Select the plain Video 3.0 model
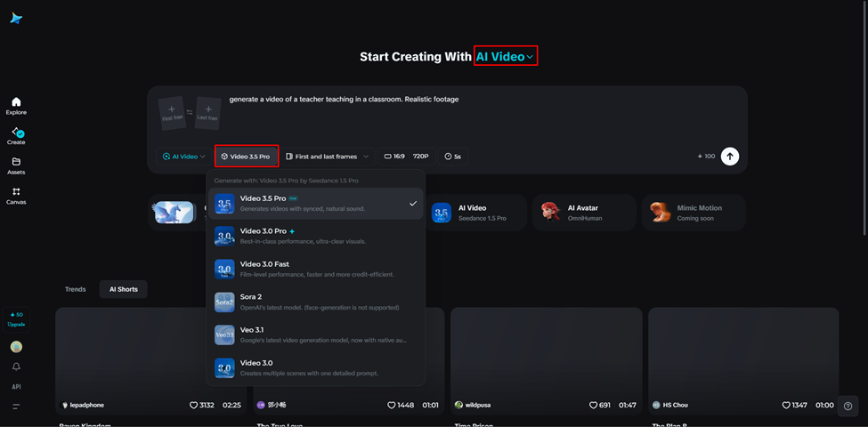Screen dimensions: 868x427 pos(315,367)
